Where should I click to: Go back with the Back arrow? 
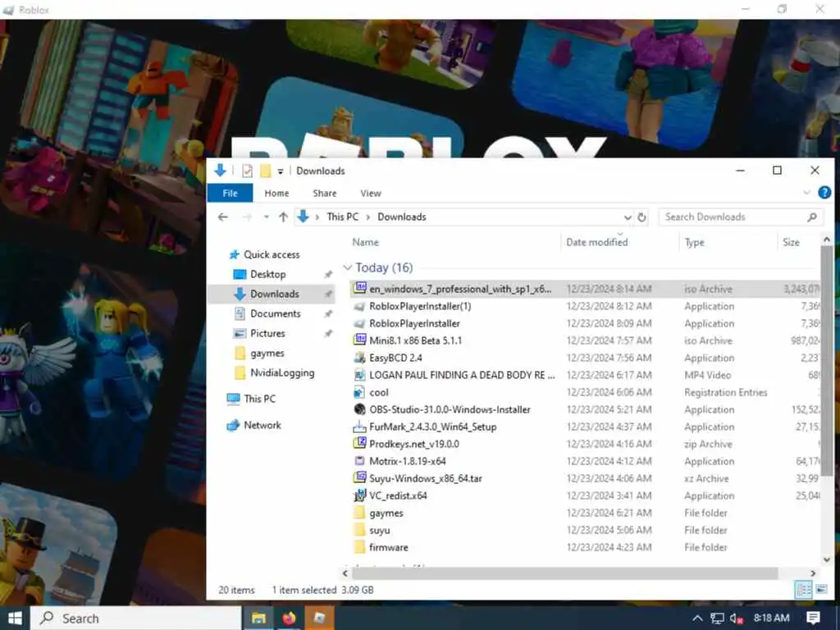223,217
